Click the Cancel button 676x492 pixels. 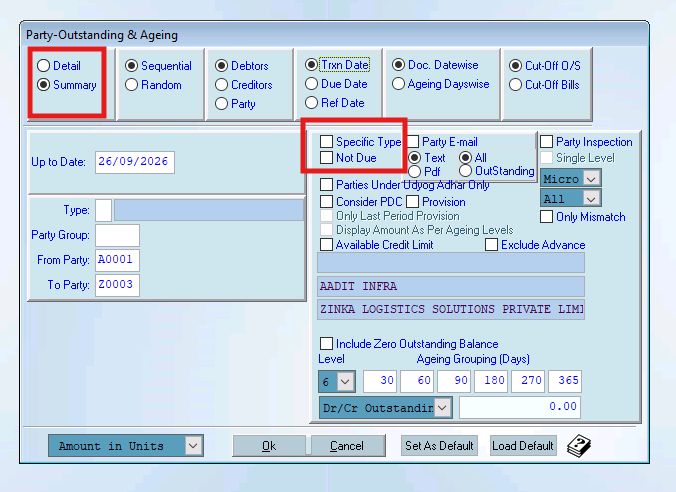click(347, 446)
